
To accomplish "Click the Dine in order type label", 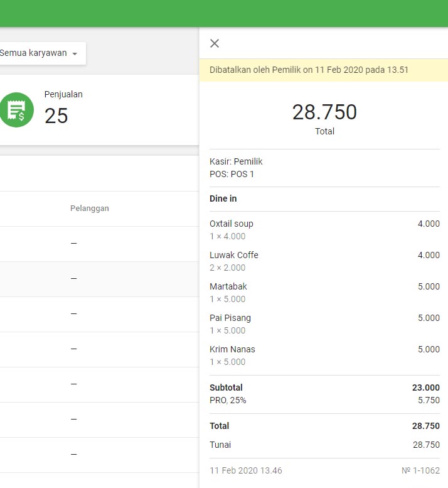I will (223, 198).
